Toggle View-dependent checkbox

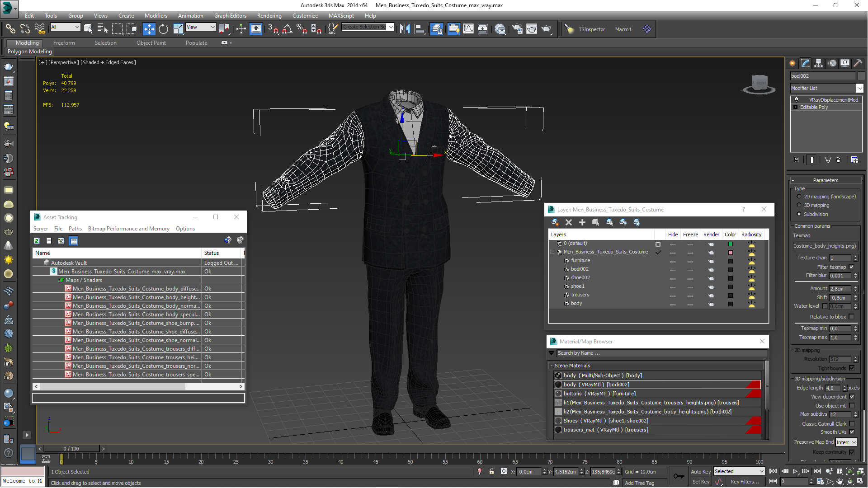pos(852,397)
